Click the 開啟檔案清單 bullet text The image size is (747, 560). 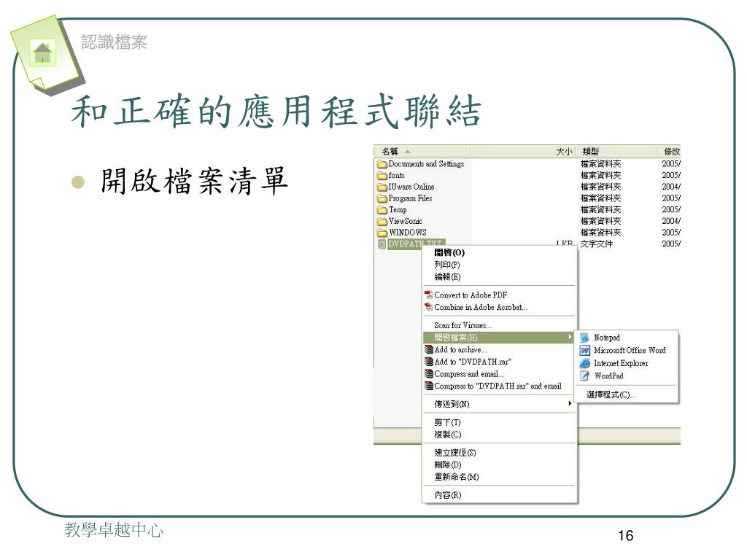(x=194, y=181)
